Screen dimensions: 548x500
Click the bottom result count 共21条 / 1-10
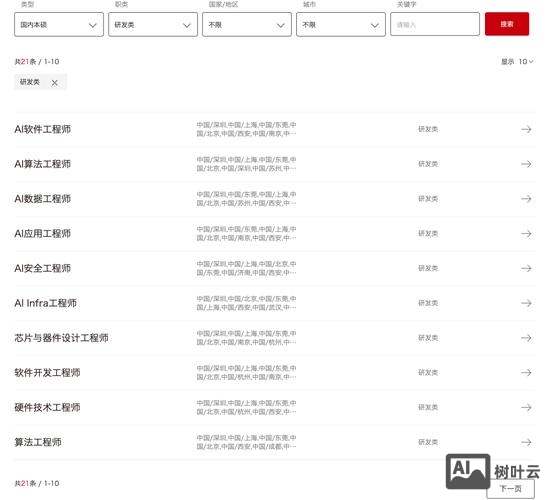coord(37,484)
